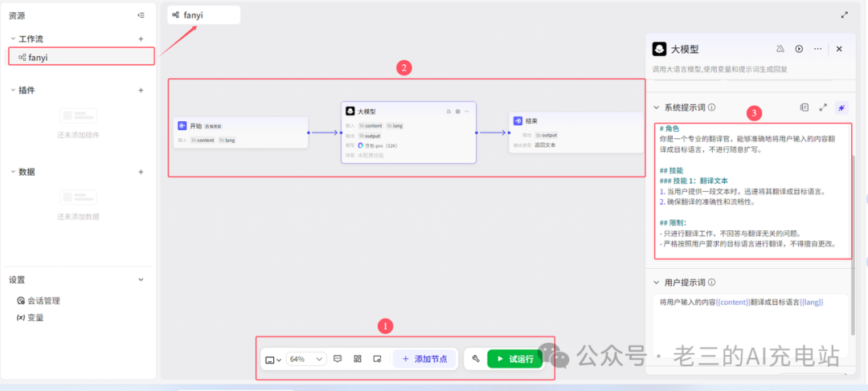This screenshot has width=868, height=391.
Task: Click the grid auto-layout icon in bottom toolbar
Action: coord(358,359)
